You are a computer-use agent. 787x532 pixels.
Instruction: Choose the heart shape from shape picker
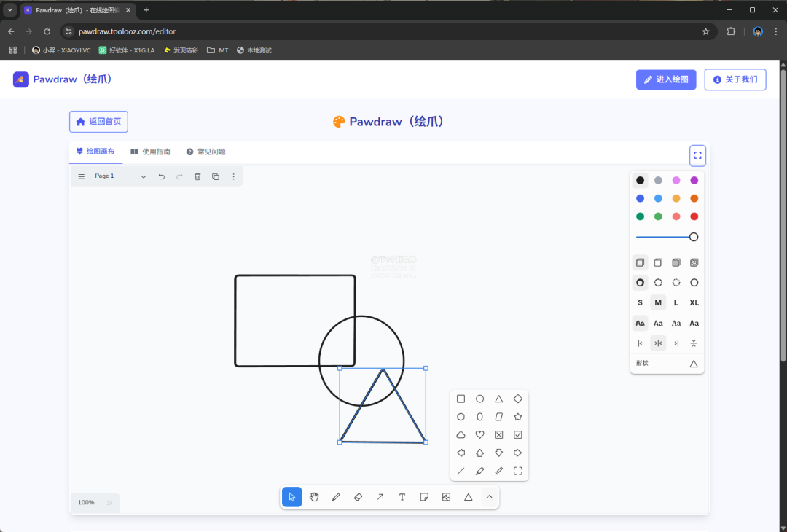pos(480,435)
